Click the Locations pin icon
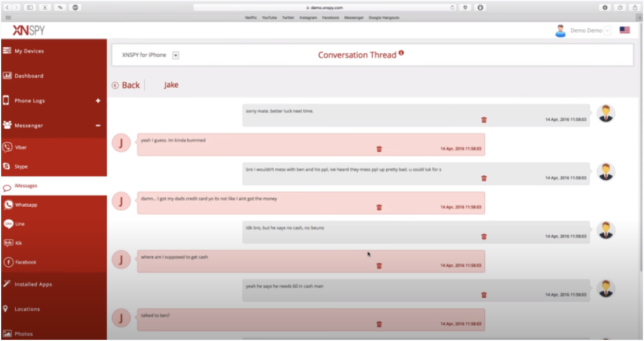 click(5, 308)
